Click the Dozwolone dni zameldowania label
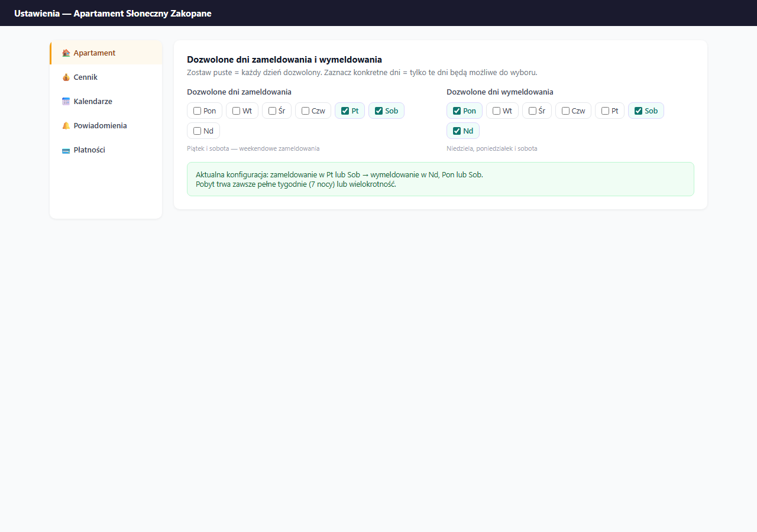Image resolution: width=757 pixels, height=532 pixels. (239, 92)
